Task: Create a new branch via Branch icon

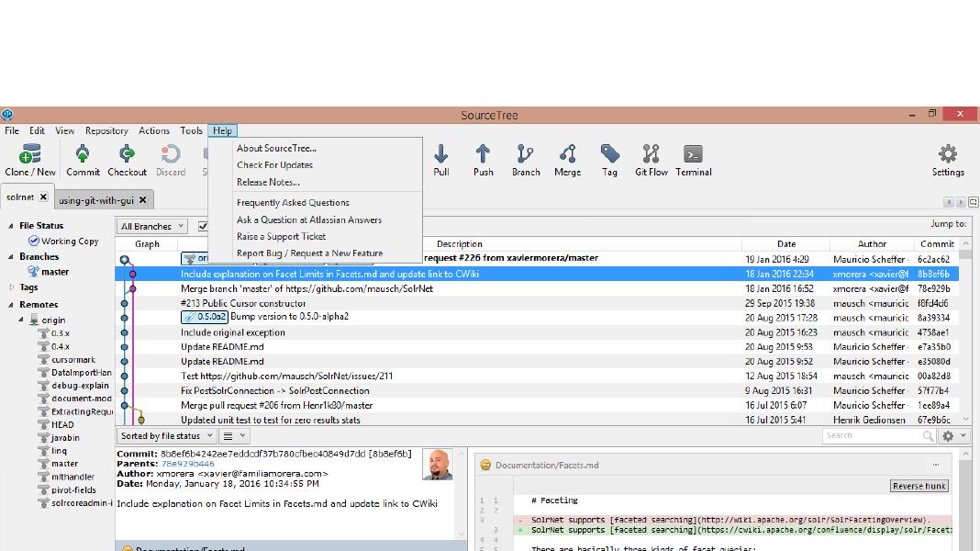Action: (526, 160)
